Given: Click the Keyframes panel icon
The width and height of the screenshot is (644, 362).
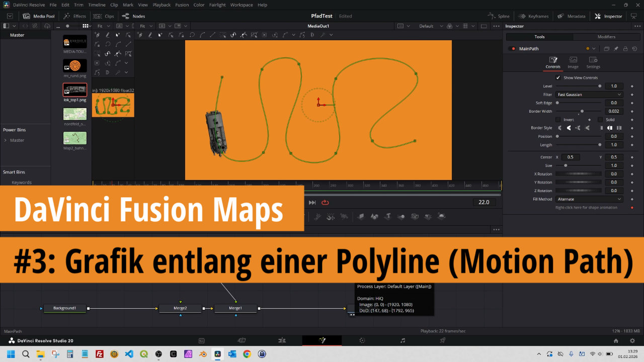Looking at the screenshot, I should [x=536, y=16].
